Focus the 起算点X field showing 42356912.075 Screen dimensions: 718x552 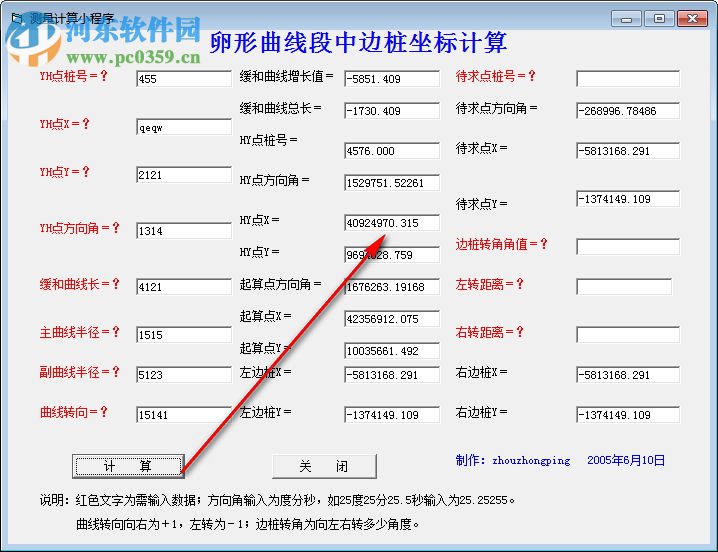[x=392, y=318]
